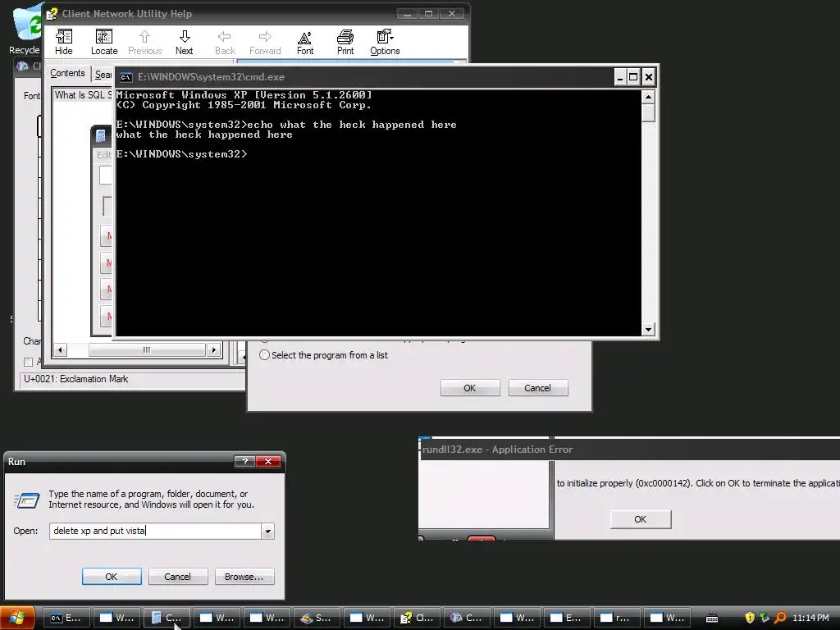Click the cmd.exe title bar icon
The height and width of the screenshot is (630, 840).
pos(126,77)
